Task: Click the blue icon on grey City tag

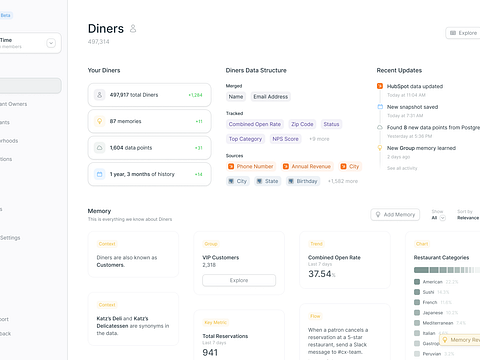Action: point(231,181)
